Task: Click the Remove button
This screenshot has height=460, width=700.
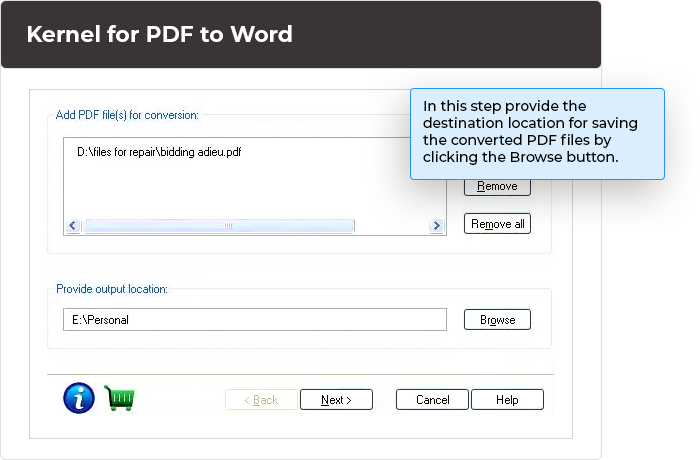Action: point(497,187)
